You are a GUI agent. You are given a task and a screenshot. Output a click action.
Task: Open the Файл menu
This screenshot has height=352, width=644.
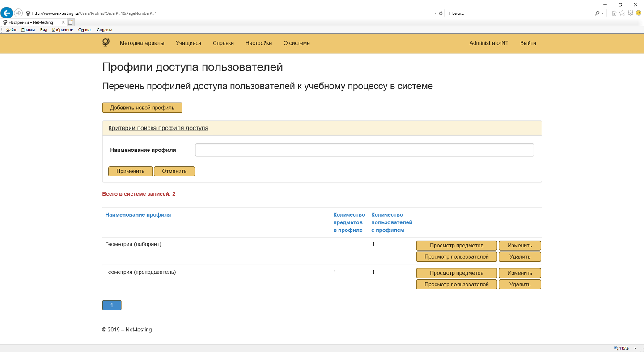tap(11, 30)
